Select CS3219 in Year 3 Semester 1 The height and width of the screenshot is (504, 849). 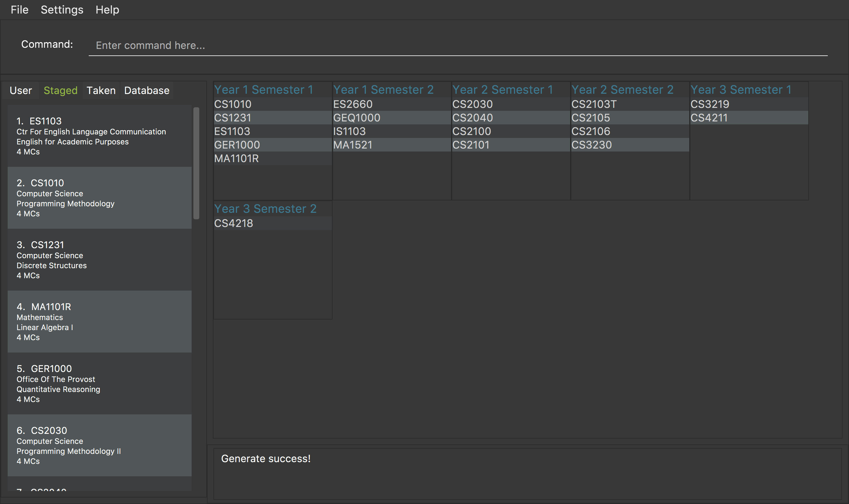(749, 104)
